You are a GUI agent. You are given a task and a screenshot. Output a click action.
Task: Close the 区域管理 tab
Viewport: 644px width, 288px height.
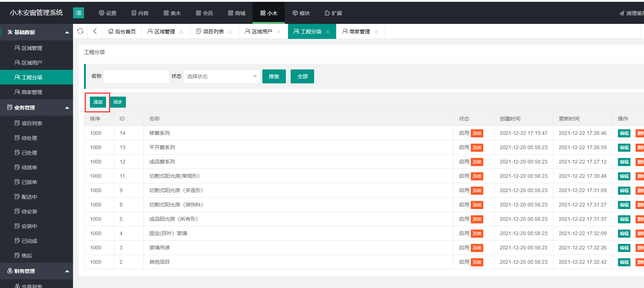tap(181, 32)
